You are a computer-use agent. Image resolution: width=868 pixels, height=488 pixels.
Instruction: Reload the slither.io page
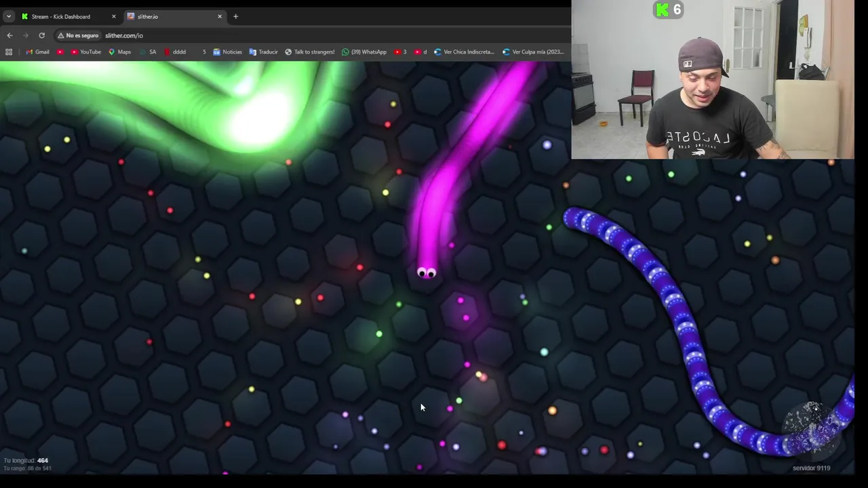(x=41, y=35)
